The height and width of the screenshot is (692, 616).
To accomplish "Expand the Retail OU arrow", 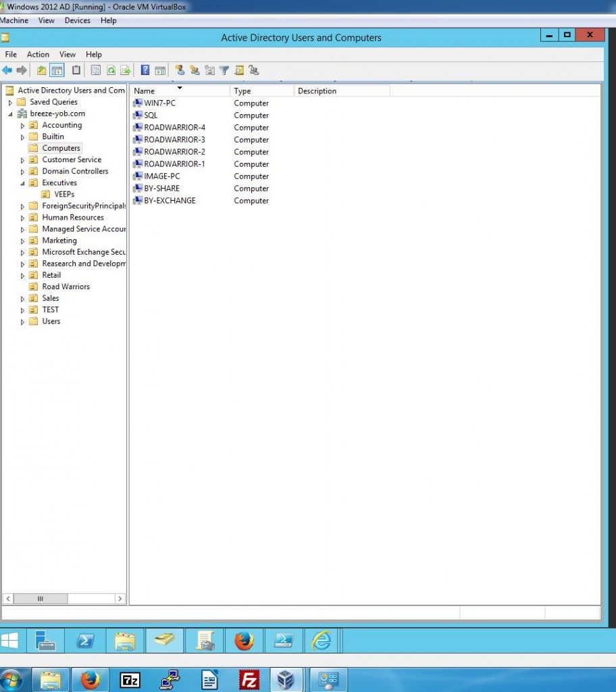I will [22, 276].
